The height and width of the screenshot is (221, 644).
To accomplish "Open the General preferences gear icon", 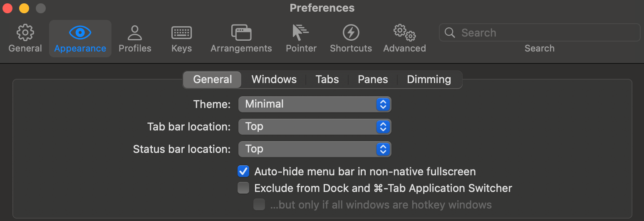I will pos(25,33).
